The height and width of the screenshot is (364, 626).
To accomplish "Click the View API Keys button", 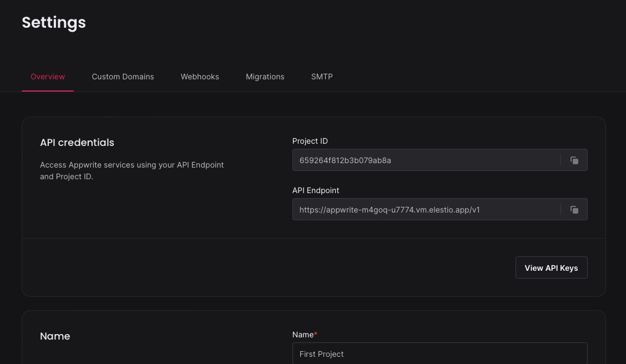I will pyautogui.click(x=551, y=267).
